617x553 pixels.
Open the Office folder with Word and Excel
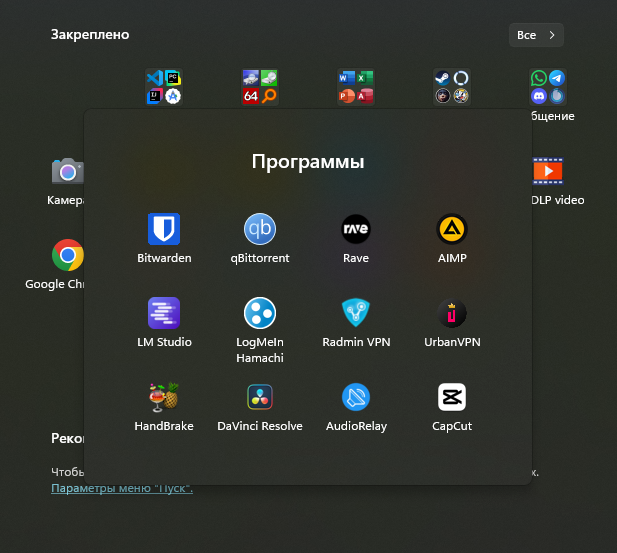(356, 87)
